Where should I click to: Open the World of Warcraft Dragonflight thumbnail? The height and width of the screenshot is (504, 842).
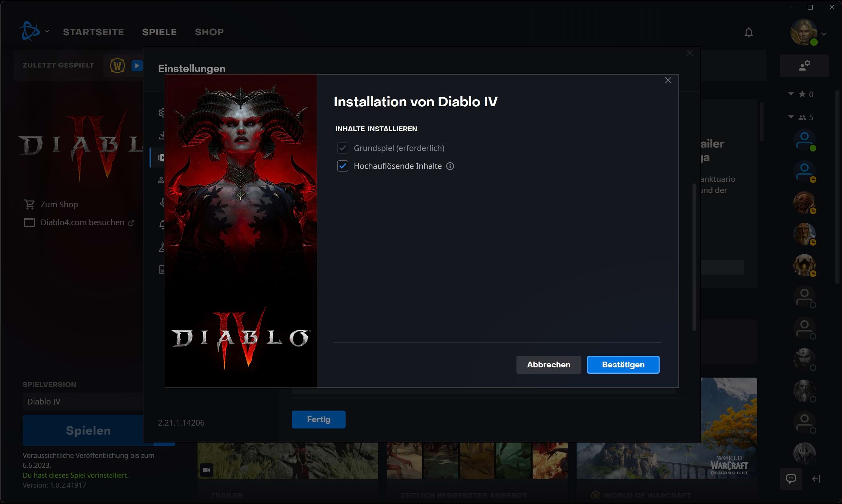click(x=666, y=460)
